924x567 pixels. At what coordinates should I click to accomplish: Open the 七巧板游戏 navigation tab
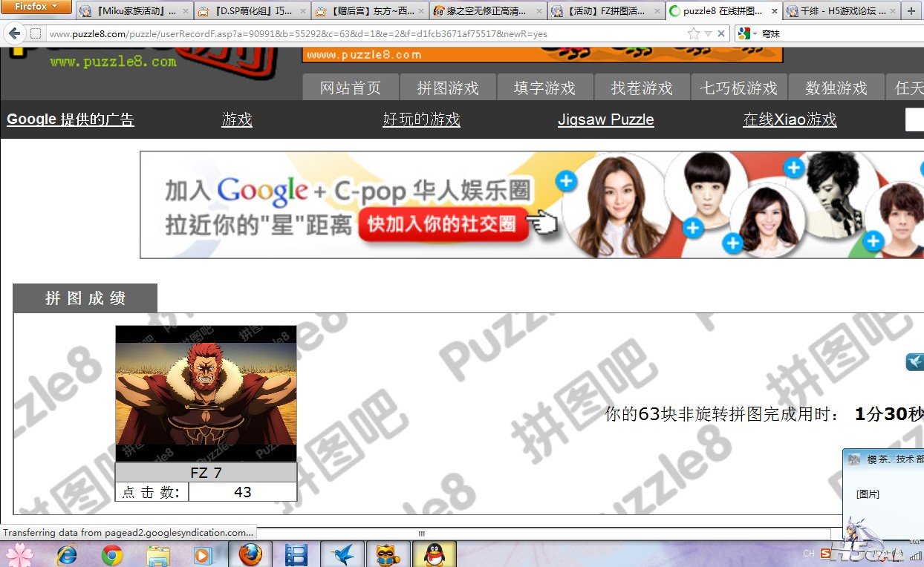point(739,88)
